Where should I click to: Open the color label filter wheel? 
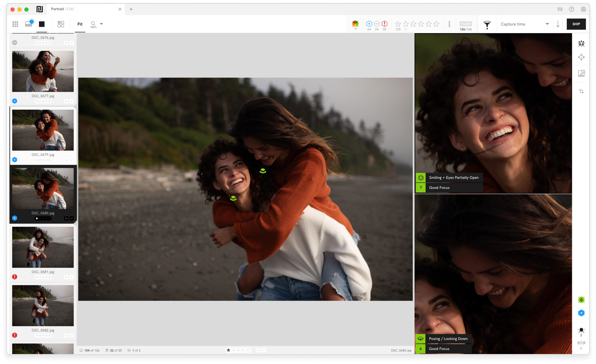(x=355, y=24)
